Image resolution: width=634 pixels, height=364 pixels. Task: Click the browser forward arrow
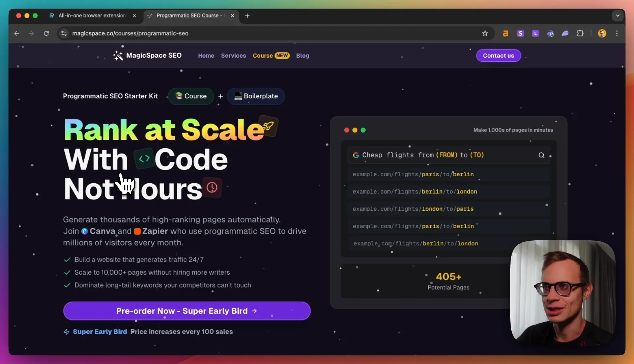(31, 33)
